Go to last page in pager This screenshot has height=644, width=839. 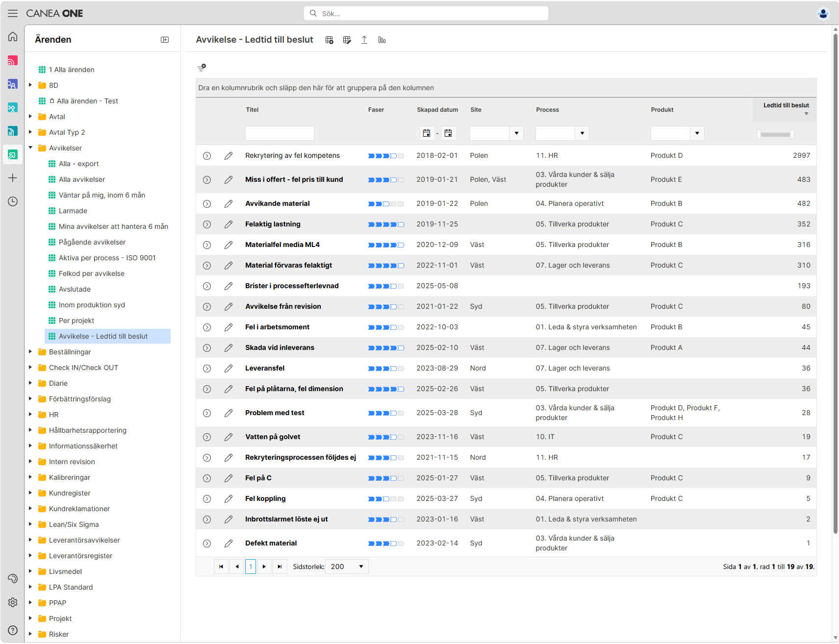tap(280, 567)
